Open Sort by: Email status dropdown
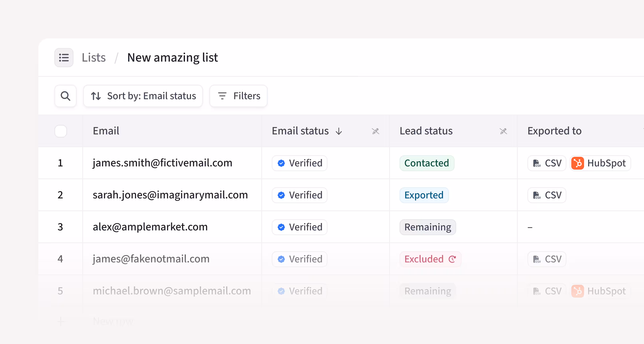 click(143, 96)
